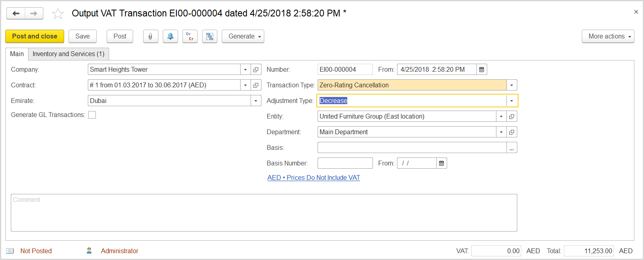The height and width of the screenshot is (260, 644).
Task: Click the Comment text area
Action: click(264, 213)
